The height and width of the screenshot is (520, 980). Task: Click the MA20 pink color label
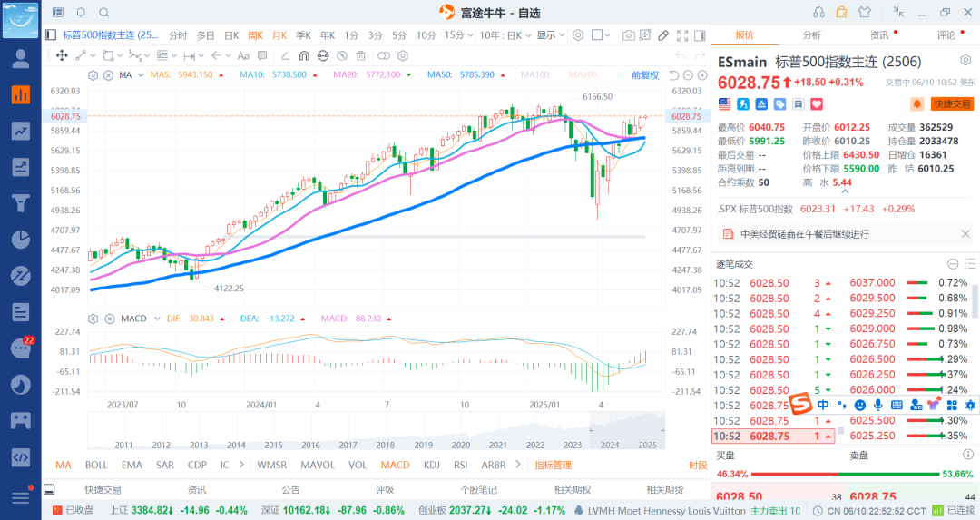click(367, 75)
